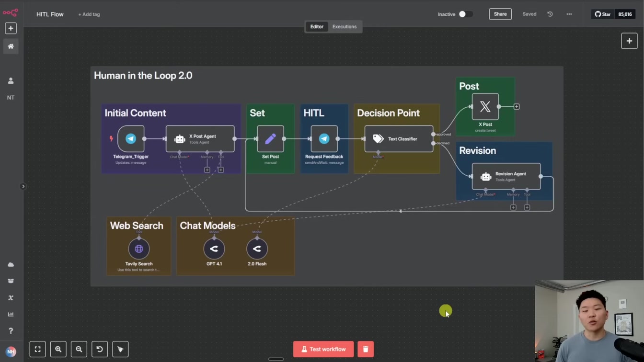Image resolution: width=644 pixels, height=362 pixels.
Task: Open the help question mark icon
Action: pyautogui.click(x=11, y=331)
